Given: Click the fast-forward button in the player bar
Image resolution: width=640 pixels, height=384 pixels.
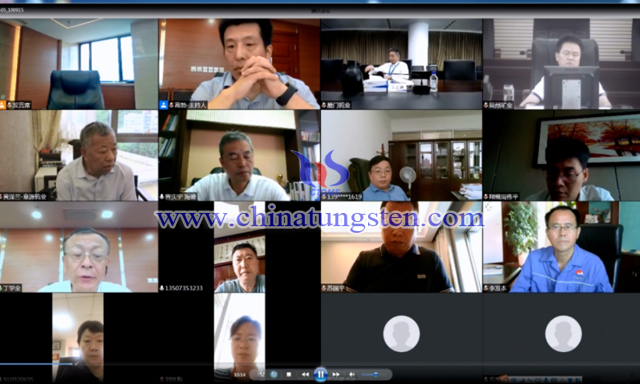Looking at the screenshot, I should pyautogui.click(x=336, y=374).
